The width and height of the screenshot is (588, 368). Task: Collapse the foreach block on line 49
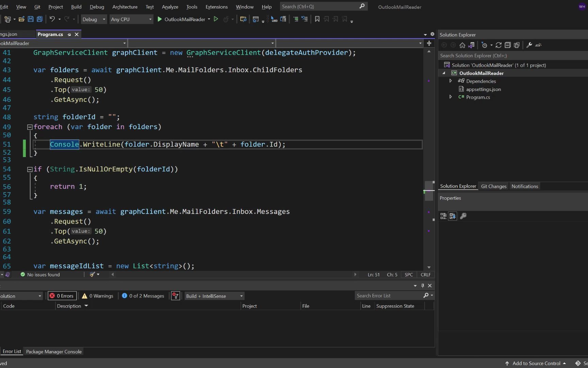click(x=30, y=126)
